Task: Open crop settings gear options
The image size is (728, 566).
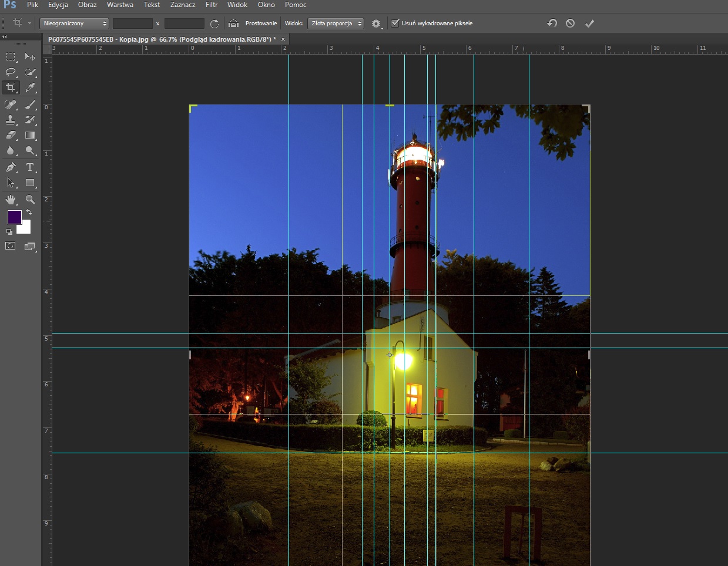Action: (x=376, y=23)
